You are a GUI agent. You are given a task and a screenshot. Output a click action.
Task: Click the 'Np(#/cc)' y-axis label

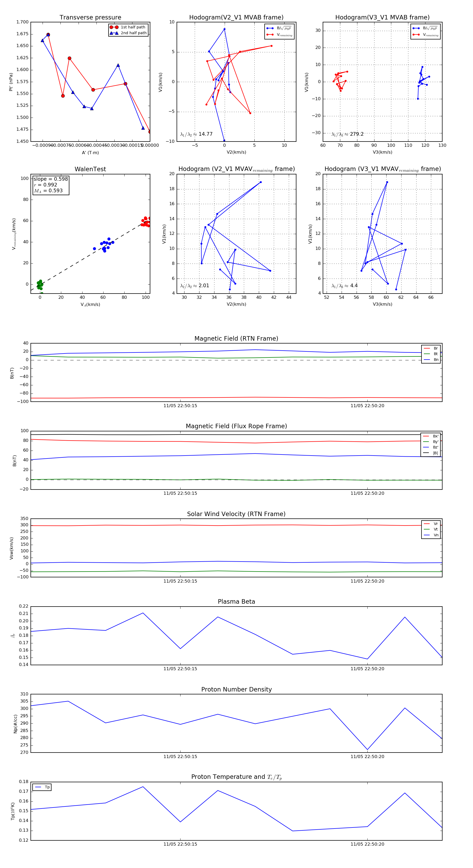(15, 723)
